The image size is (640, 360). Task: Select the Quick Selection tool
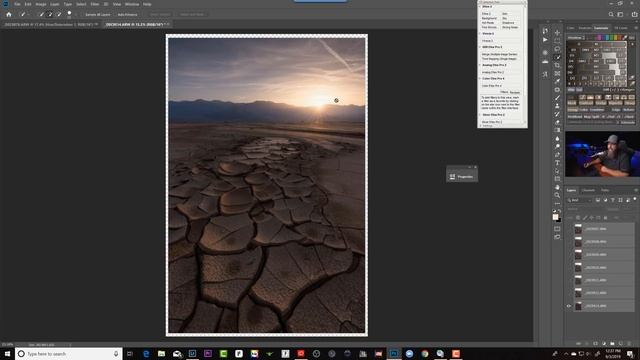click(557, 57)
